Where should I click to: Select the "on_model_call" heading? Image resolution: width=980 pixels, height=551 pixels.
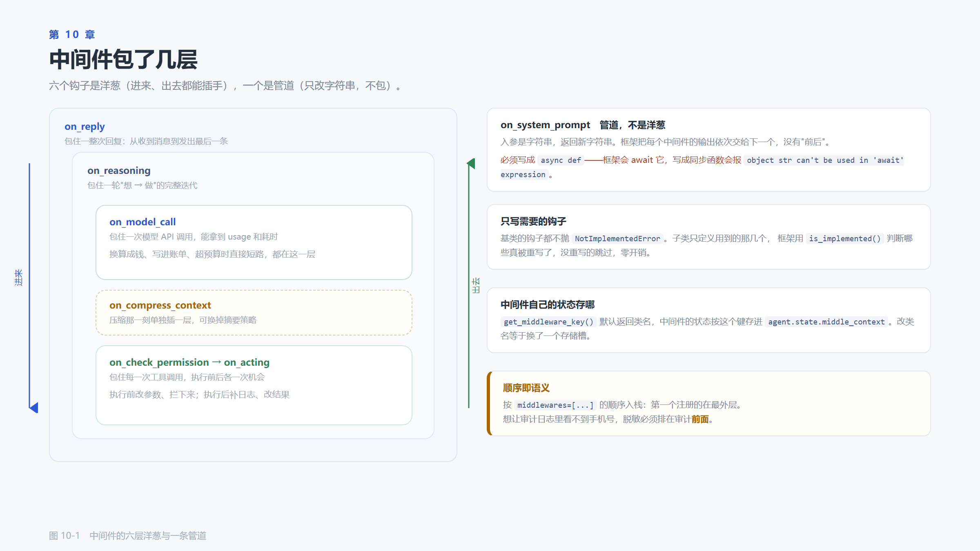coord(143,222)
